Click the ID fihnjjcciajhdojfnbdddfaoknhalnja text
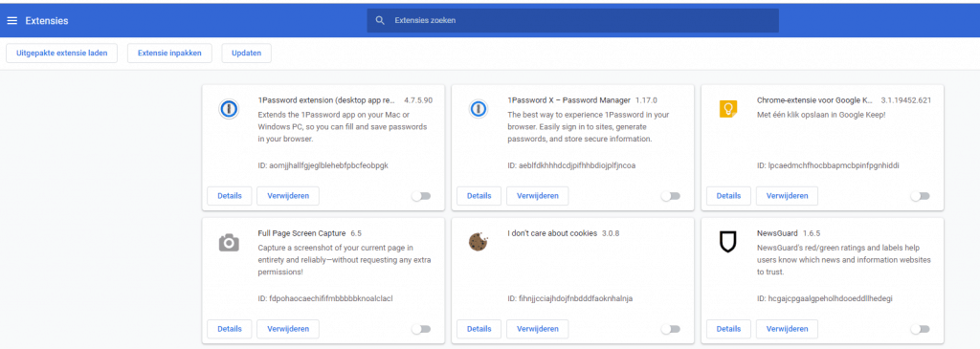This screenshot has width=980, height=349. click(x=570, y=298)
